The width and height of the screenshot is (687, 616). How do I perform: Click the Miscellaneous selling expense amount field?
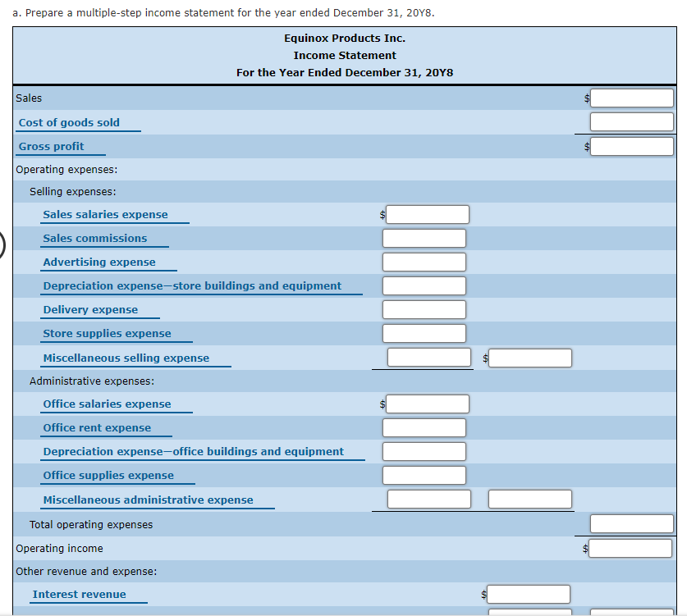(429, 358)
